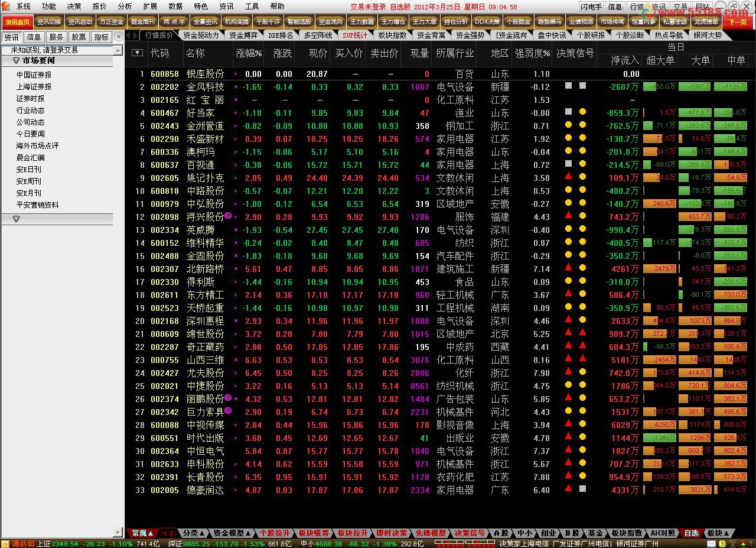Screen dimensions: 756x548
Task: Click the 资讯首页 toolbar button
Action: click(17, 22)
